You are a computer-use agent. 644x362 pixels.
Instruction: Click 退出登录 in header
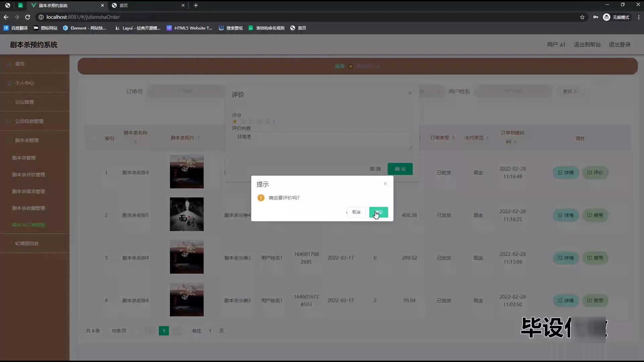[620, 45]
